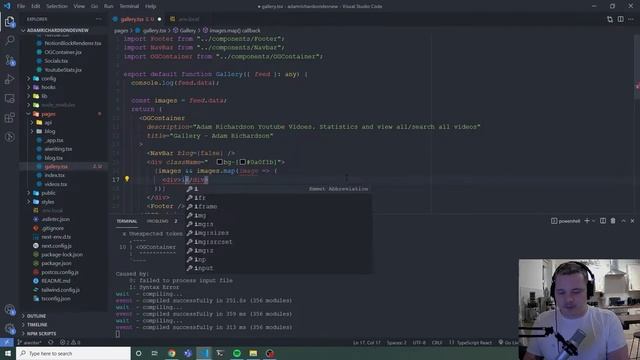Viewport: 640px width, 360px height.
Task: Open Chrome from the taskbar
Action: tap(172, 353)
